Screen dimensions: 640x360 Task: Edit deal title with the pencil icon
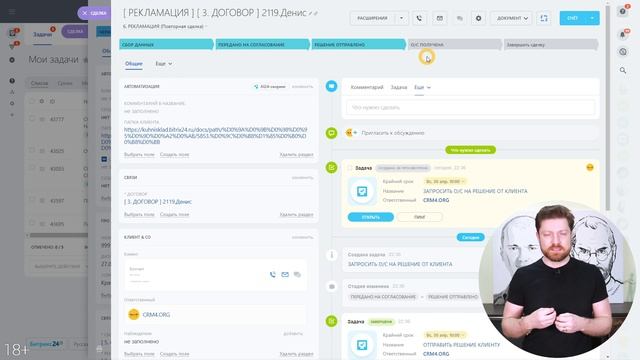coord(311,13)
